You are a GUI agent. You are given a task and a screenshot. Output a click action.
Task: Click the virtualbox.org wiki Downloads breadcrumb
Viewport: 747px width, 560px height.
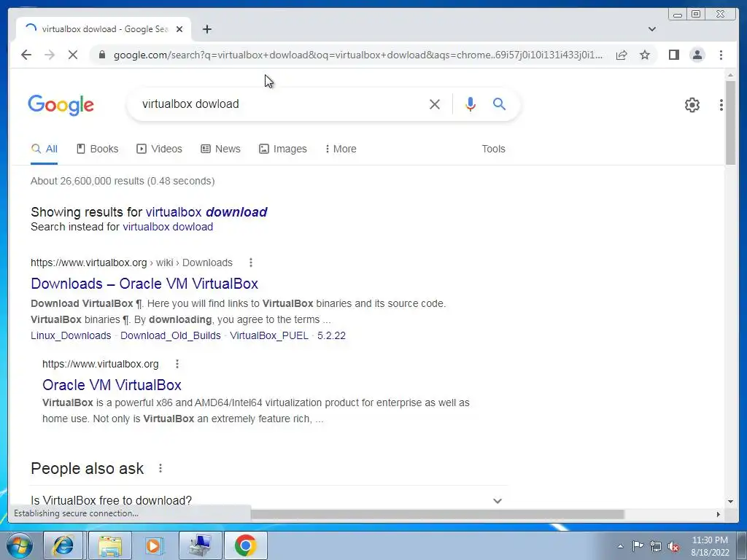tap(131, 262)
